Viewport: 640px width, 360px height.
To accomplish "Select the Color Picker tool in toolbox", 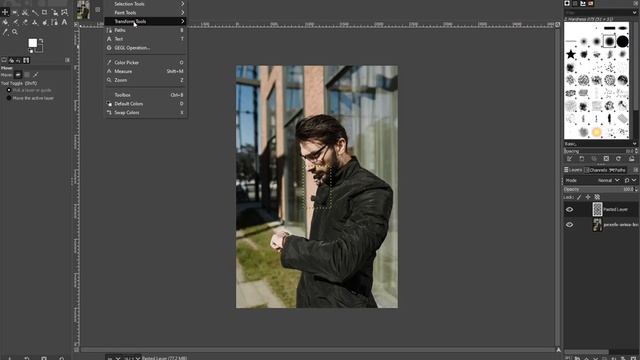I will coord(5,32).
